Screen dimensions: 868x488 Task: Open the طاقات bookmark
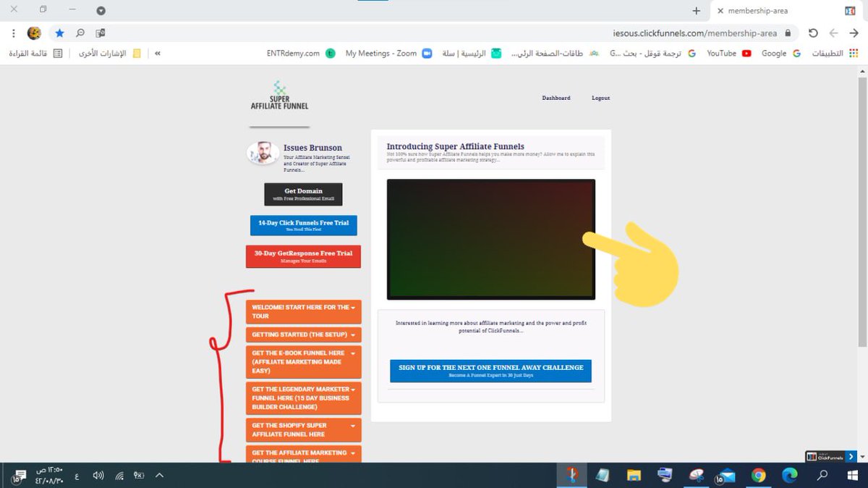tap(555, 54)
